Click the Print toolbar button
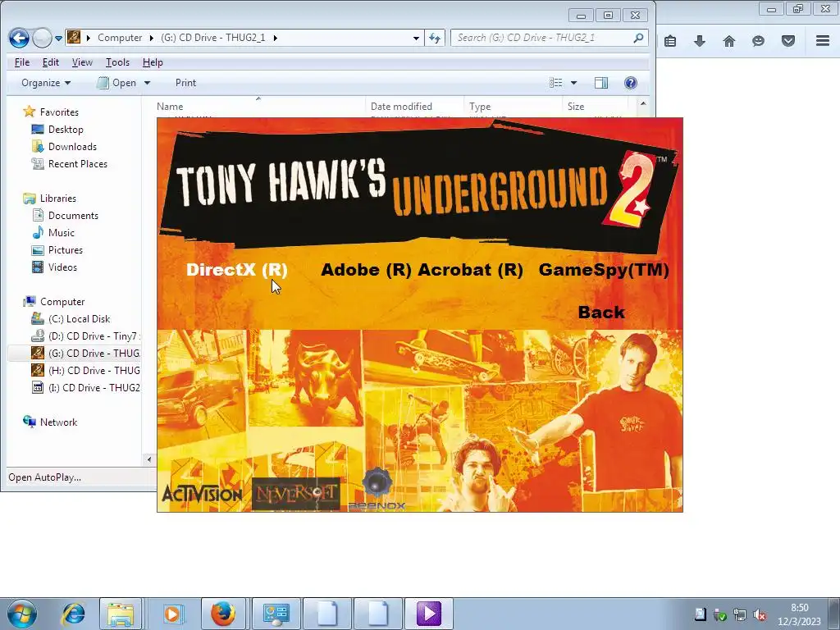Image resolution: width=840 pixels, height=630 pixels. click(185, 83)
